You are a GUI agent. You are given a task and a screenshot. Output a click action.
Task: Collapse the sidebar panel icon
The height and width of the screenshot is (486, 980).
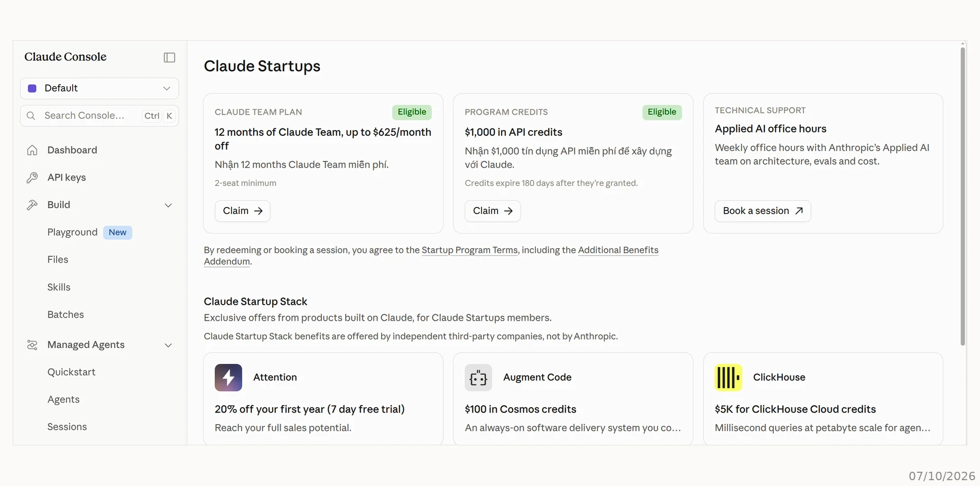tap(169, 57)
